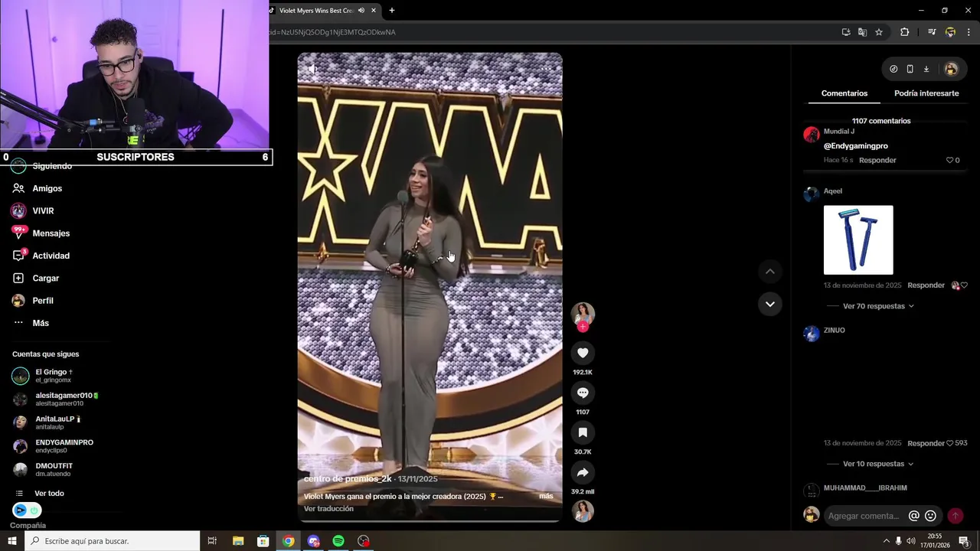Screen dimensions: 980x551
Task: Expand caption with más link
Action: pos(546,496)
